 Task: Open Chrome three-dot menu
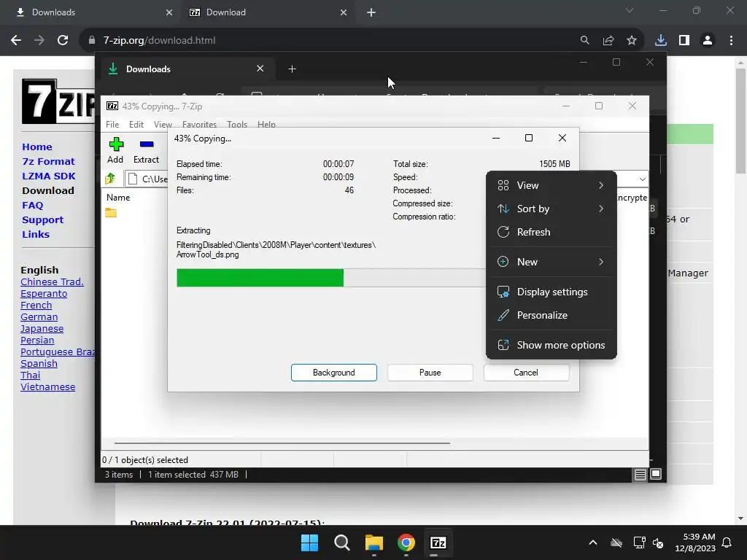point(731,41)
